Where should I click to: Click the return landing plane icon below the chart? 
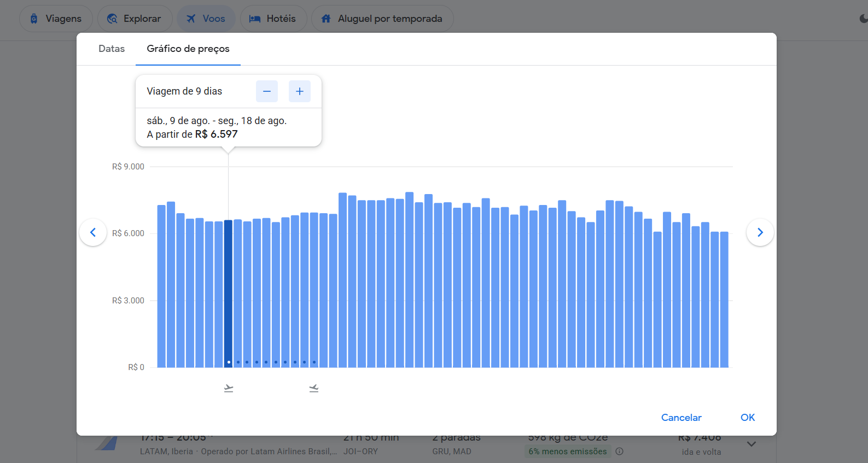314,388
